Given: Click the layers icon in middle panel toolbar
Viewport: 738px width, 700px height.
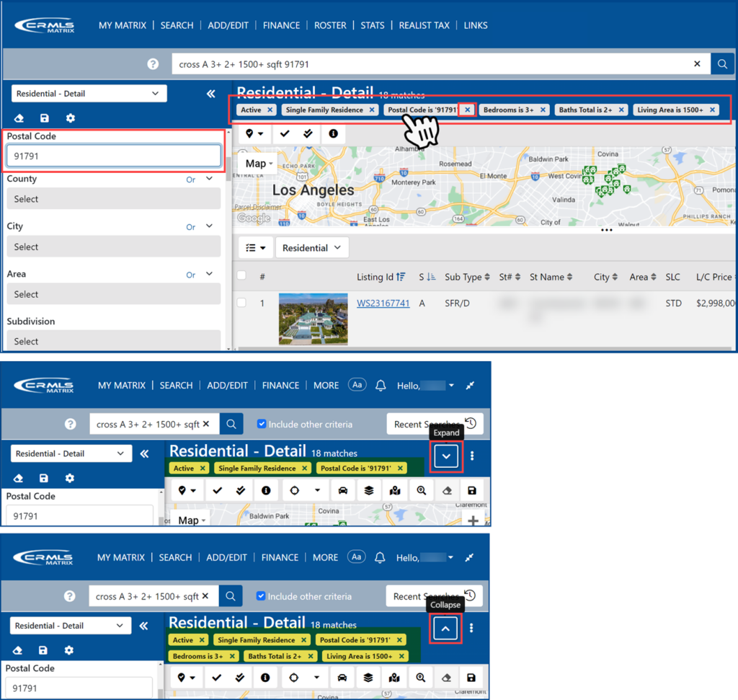Looking at the screenshot, I should (x=368, y=490).
